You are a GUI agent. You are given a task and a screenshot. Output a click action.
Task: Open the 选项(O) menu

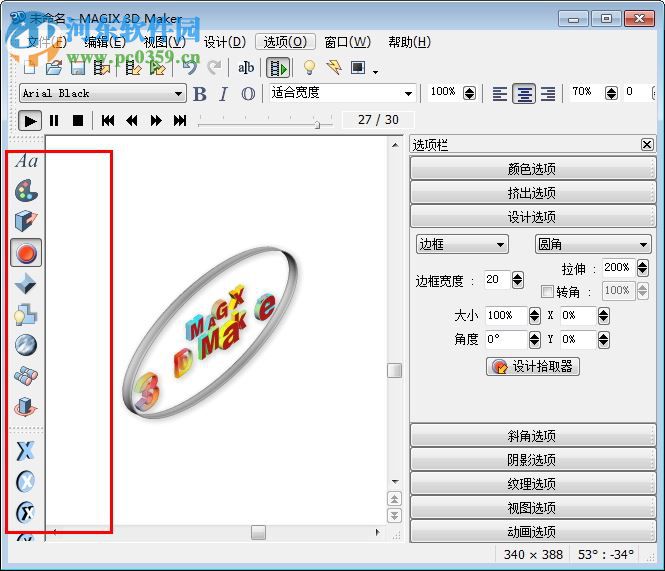(285, 42)
